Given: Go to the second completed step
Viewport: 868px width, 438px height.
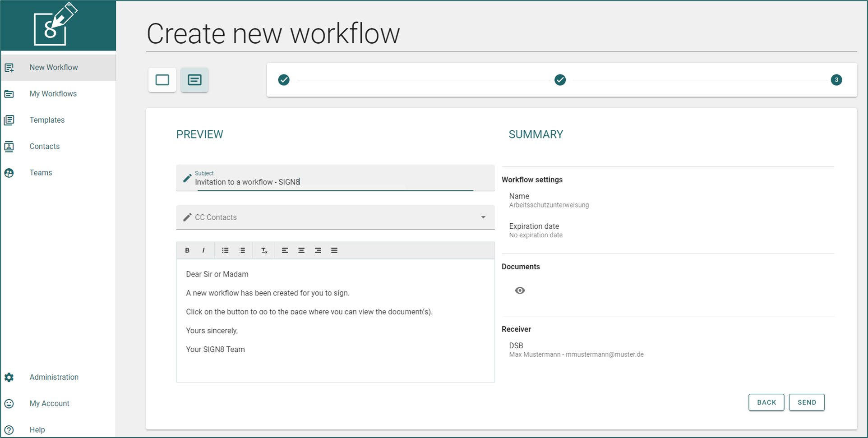Looking at the screenshot, I should coord(560,80).
